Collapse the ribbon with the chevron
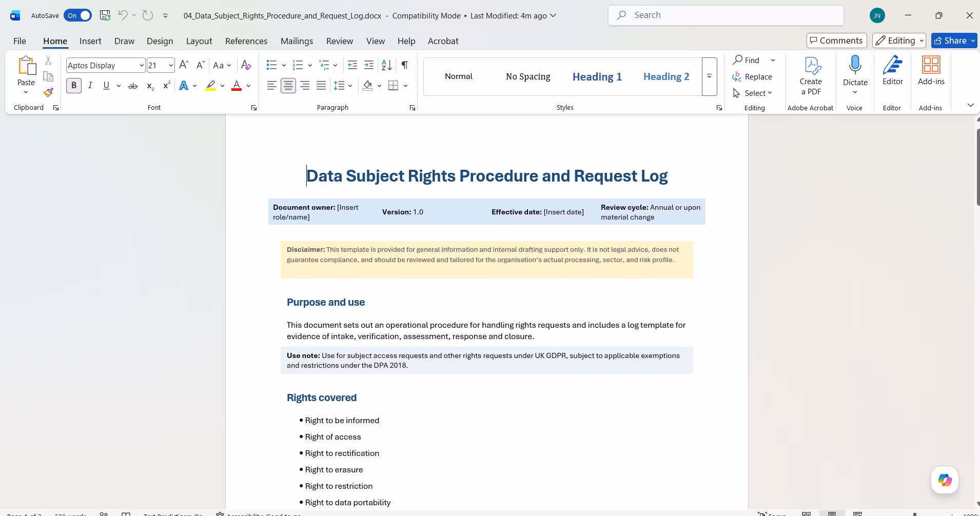 (x=970, y=105)
